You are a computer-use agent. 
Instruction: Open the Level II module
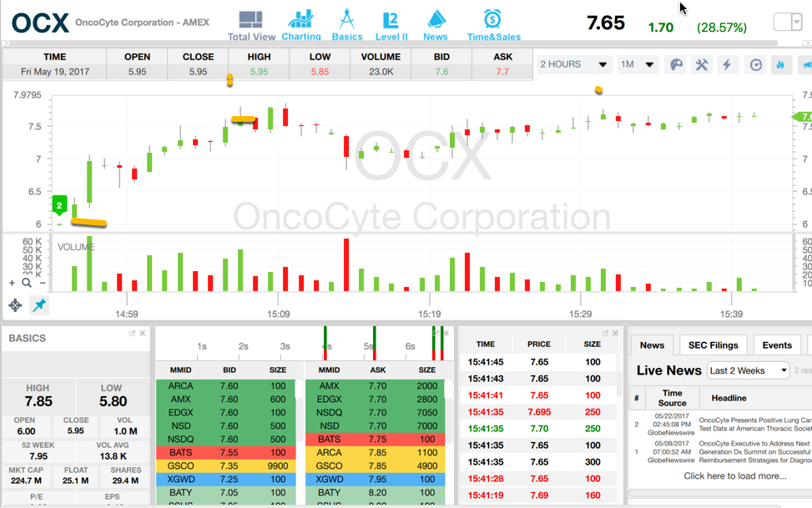point(391,25)
